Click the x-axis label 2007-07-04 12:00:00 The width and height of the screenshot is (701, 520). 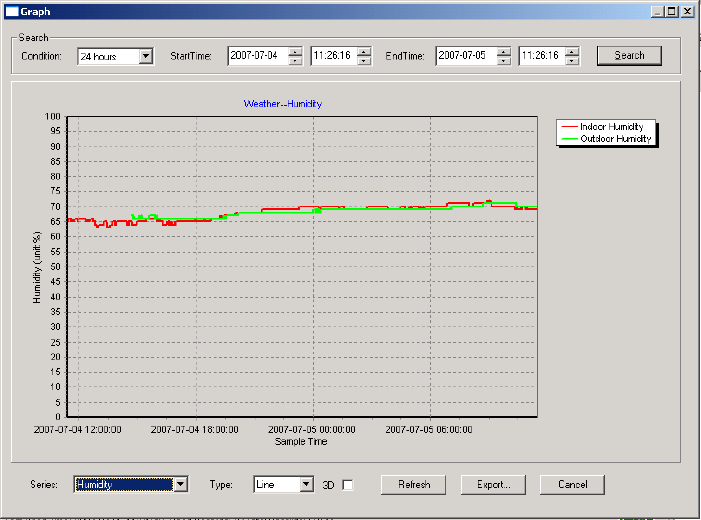point(78,430)
